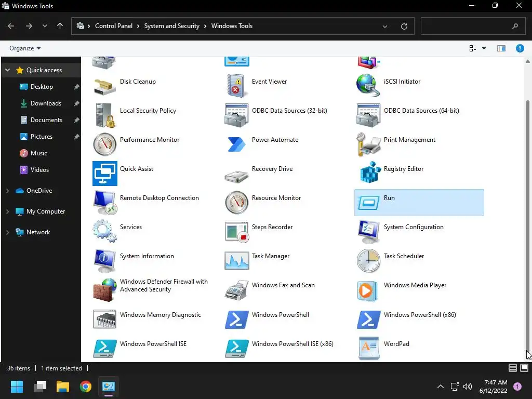Open Print Management printer icon

[x=368, y=144]
